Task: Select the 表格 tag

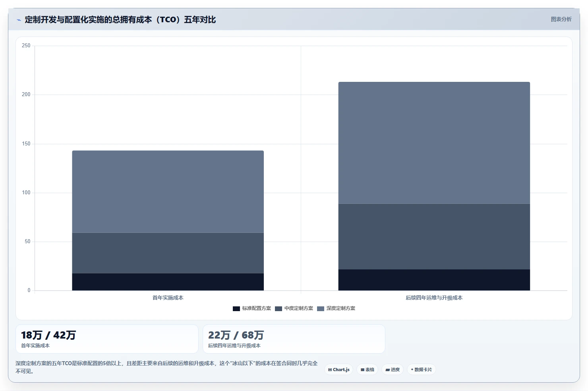Action: tap(367, 370)
